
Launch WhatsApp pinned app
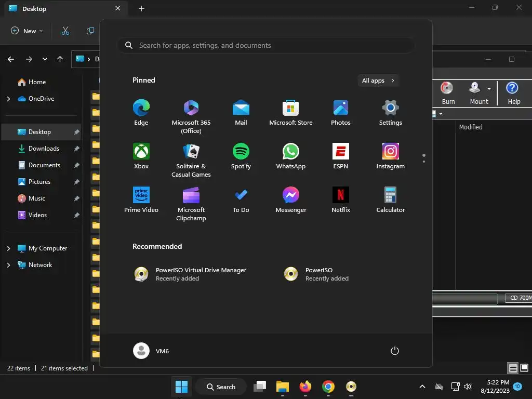click(x=291, y=156)
